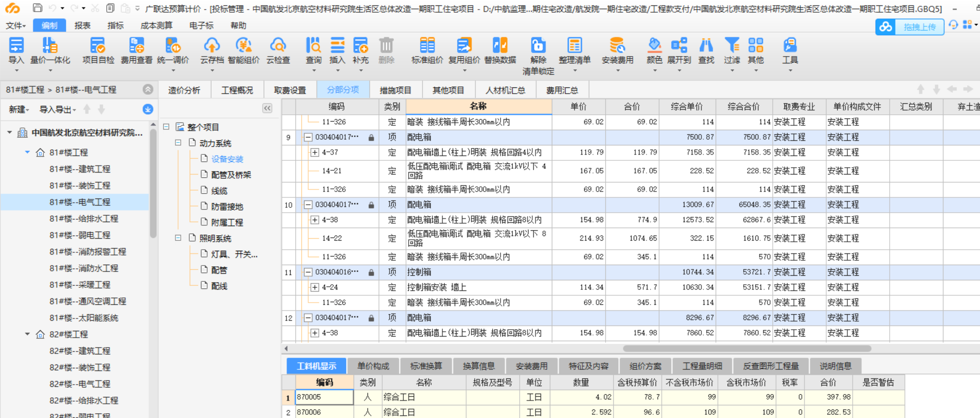Click 解除清单锁定 unlock list icon
This screenshot has width=980, height=418.
tap(538, 46)
